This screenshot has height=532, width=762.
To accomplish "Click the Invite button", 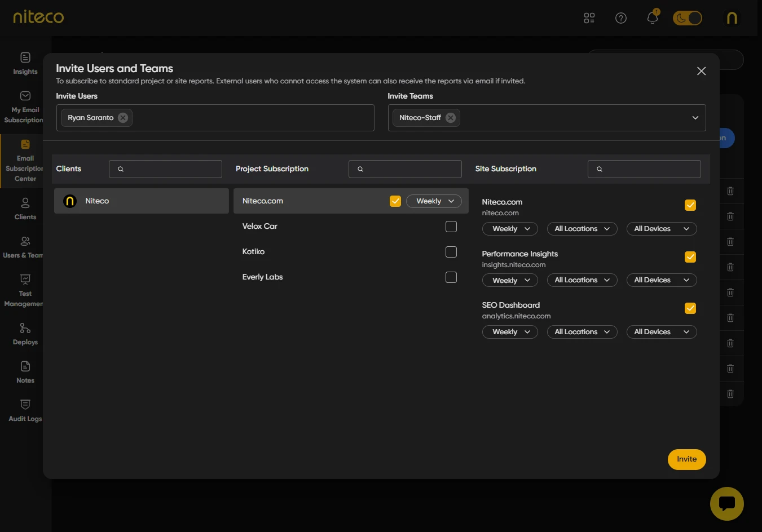I will [687, 459].
